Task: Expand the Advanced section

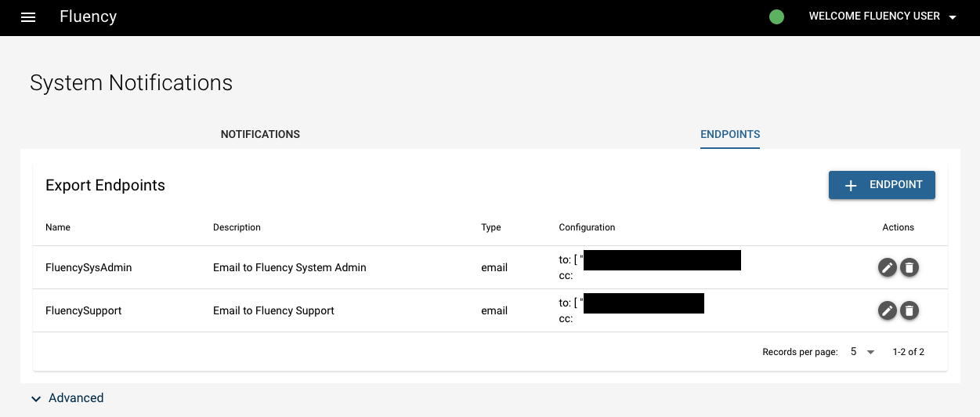Action: coord(67,398)
